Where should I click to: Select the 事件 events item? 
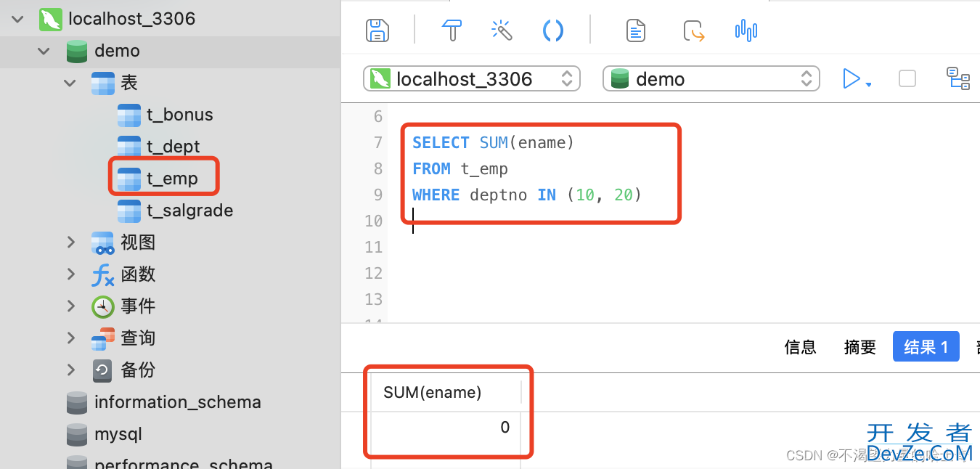coord(138,306)
